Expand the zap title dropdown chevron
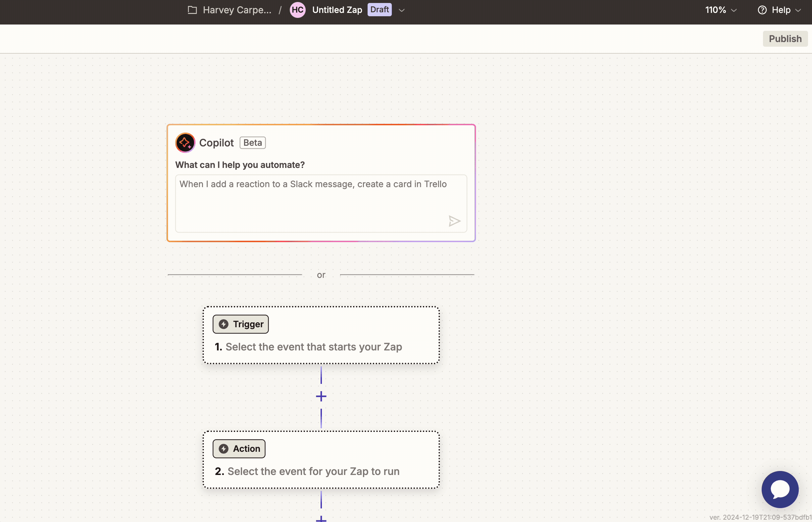 click(402, 10)
